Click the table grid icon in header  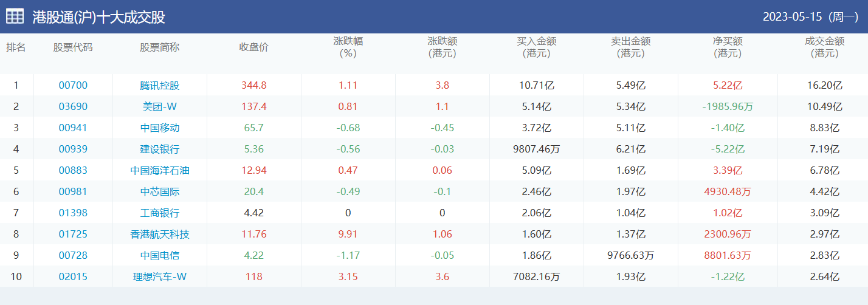click(15, 16)
